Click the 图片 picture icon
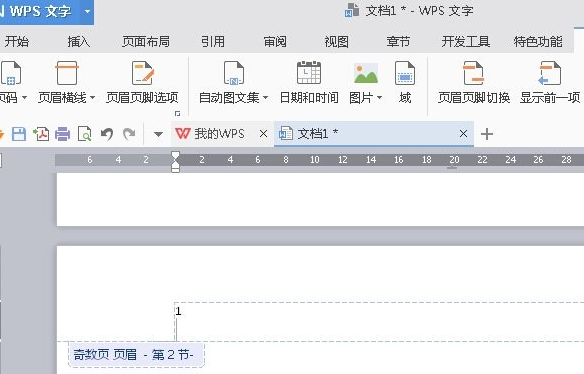 (366, 73)
